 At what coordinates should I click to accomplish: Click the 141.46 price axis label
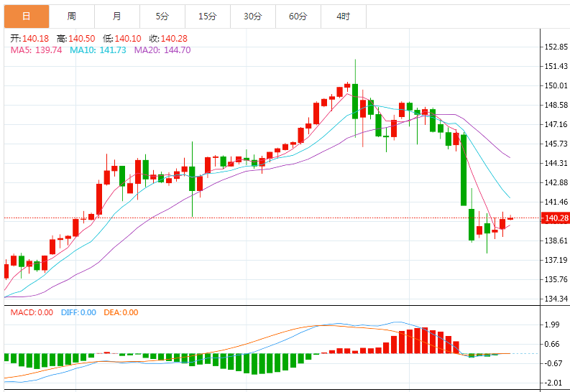coord(556,202)
